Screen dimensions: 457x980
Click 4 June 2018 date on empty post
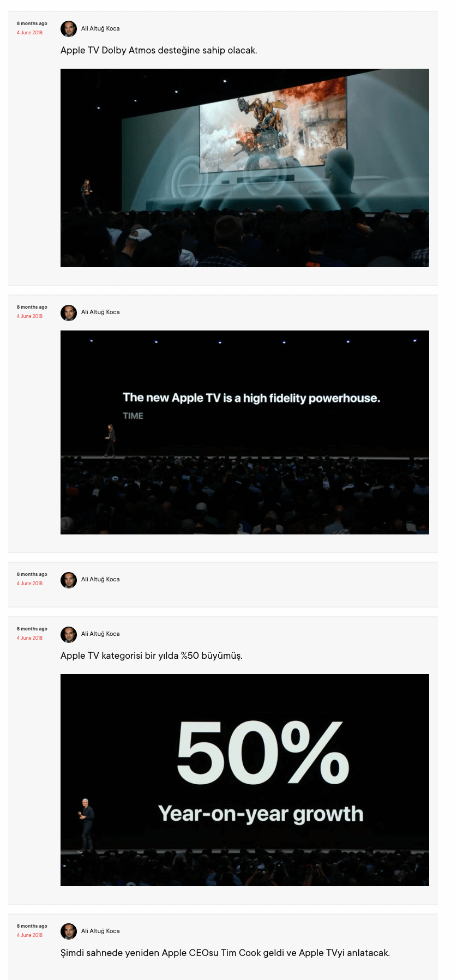pyautogui.click(x=29, y=584)
